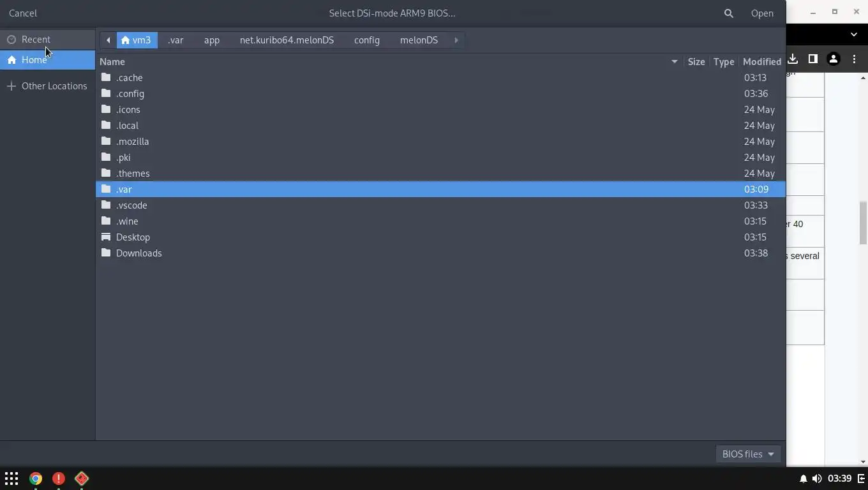
Task: Click the .cache folder name
Action: [x=129, y=78]
